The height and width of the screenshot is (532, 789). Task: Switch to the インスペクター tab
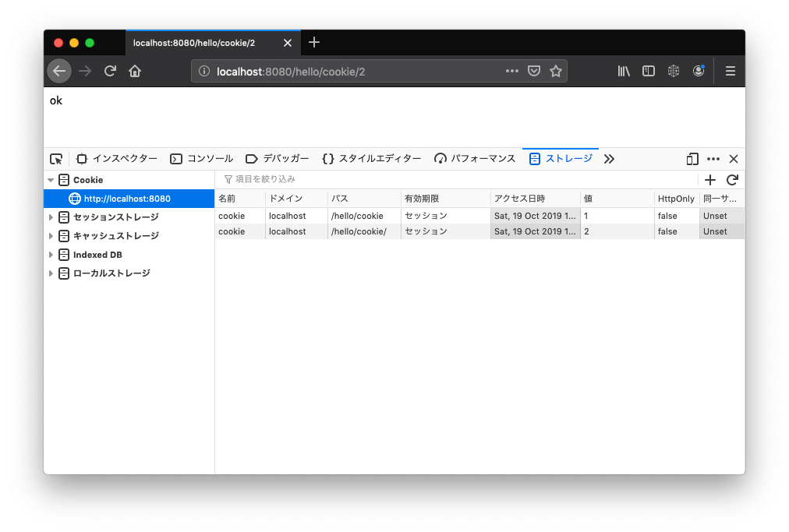point(117,159)
